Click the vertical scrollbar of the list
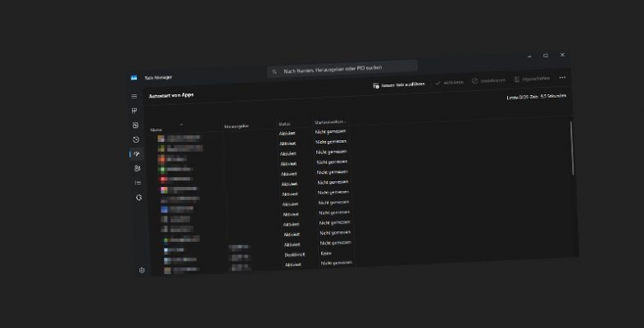Image resolution: width=644 pixels, height=328 pixels. point(571,148)
